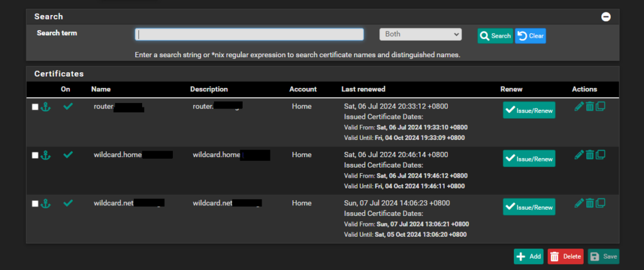Click the trash icon for router certificate
The image size is (644, 270).
[590, 107]
